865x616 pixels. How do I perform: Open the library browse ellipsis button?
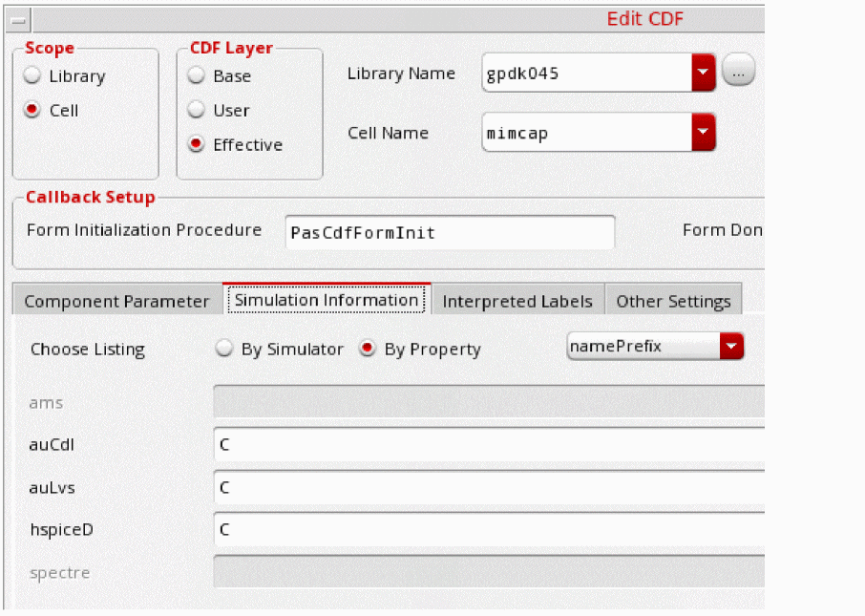[738, 70]
